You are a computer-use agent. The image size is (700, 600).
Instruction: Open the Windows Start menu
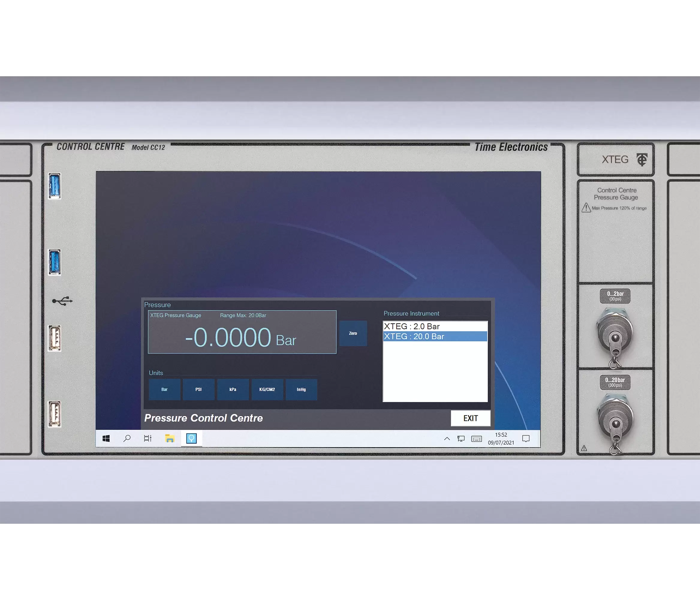pyautogui.click(x=106, y=439)
